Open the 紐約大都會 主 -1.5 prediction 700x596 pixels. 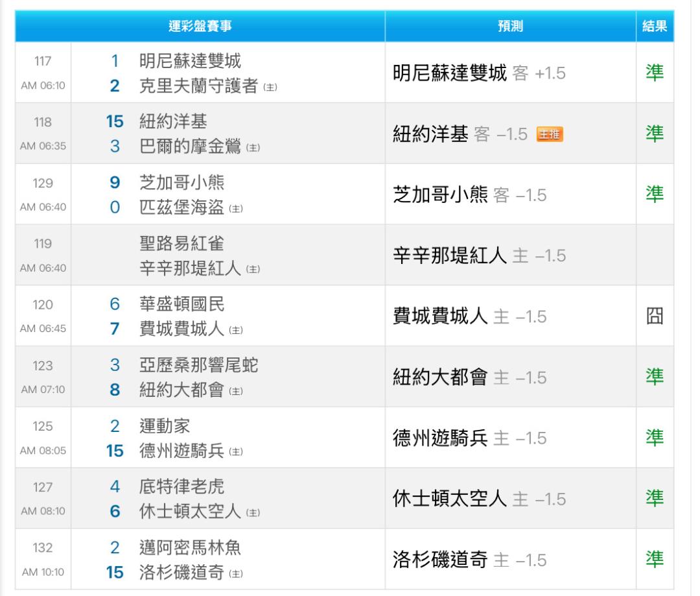point(470,377)
